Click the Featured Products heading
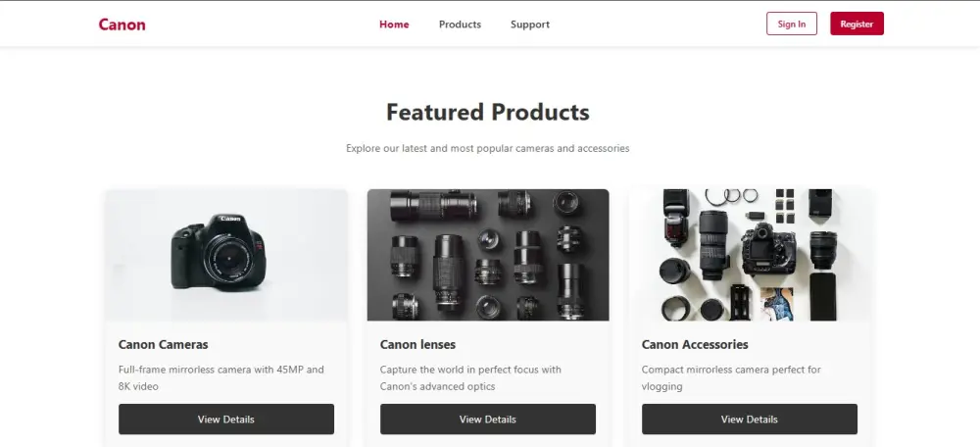Screen dimensions: 980x447 tap(488, 112)
